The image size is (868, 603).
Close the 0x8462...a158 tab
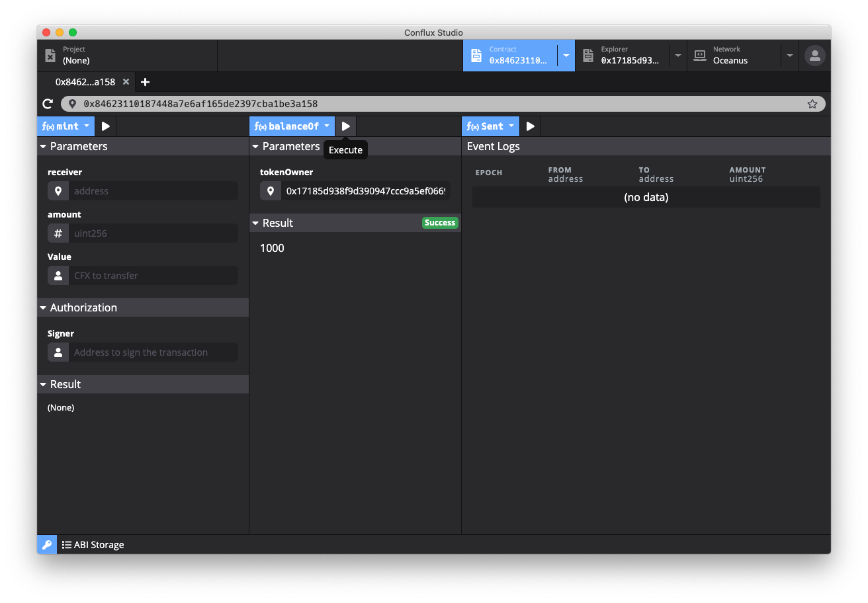click(x=126, y=82)
